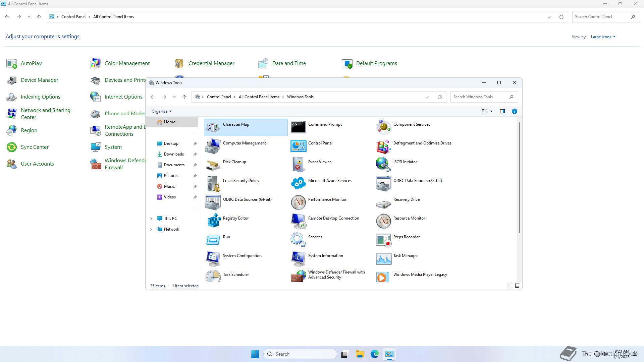Select the Performance Monitor icon

(x=298, y=202)
